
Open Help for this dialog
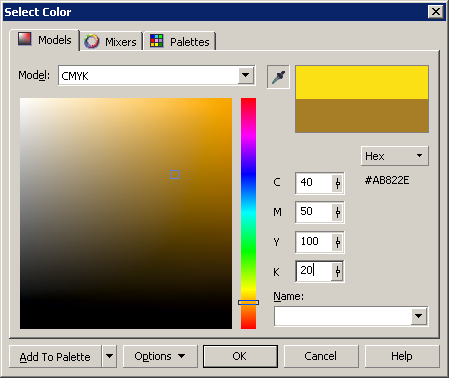click(402, 357)
